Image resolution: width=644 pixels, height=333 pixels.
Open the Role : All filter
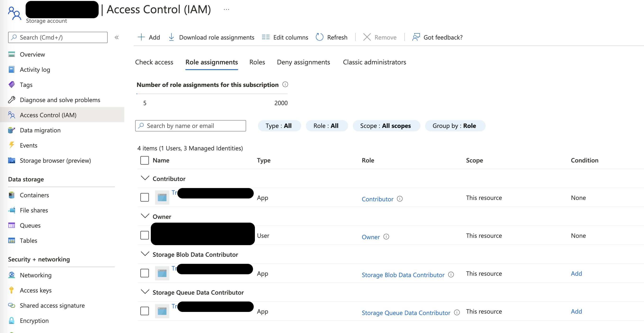click(327, 126)
